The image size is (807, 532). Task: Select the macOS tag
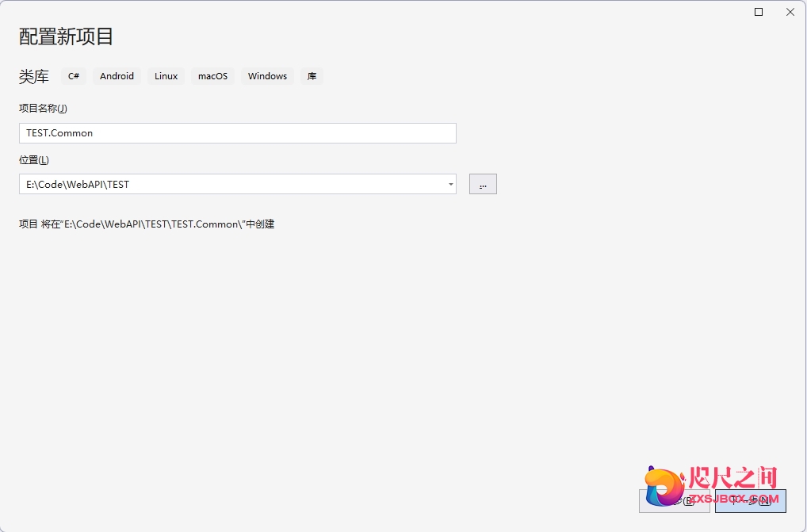tap(212, 76)
